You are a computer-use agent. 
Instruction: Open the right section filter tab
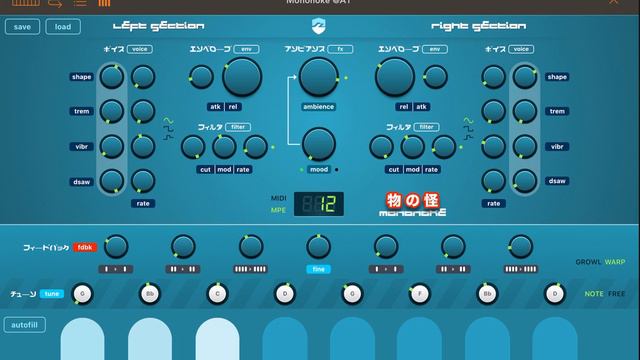pyautogui.click(x=427, y=127)
